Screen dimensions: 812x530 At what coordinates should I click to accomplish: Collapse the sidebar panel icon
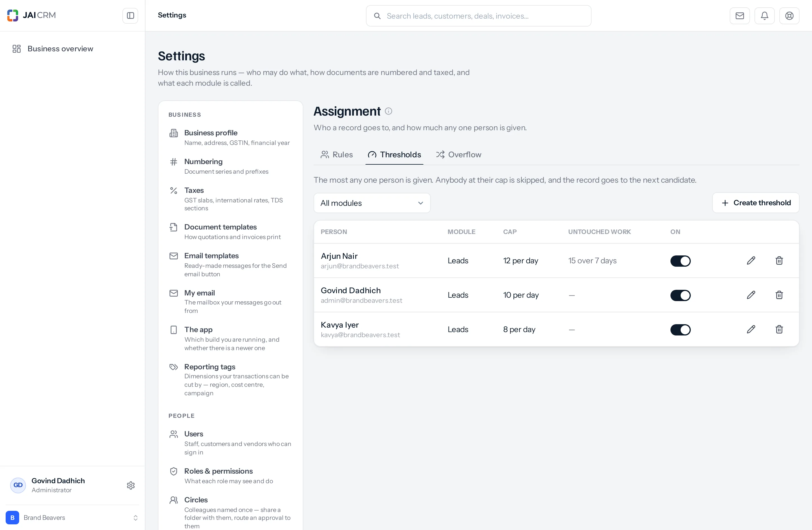(130, 16)
